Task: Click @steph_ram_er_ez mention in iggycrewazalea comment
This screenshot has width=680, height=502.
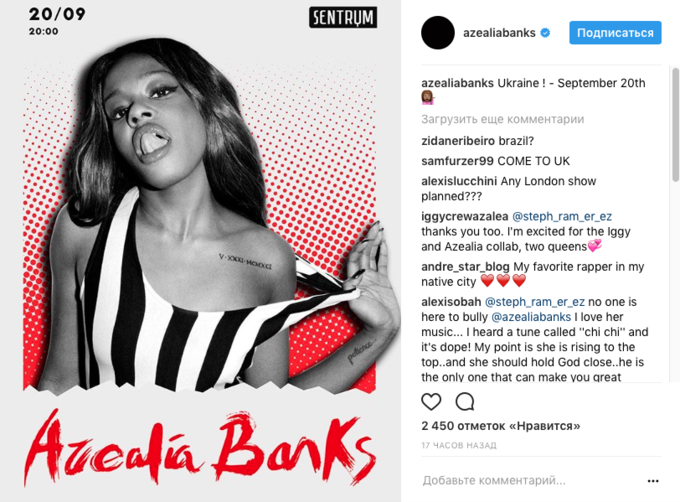Action: (x=562, y=216)
